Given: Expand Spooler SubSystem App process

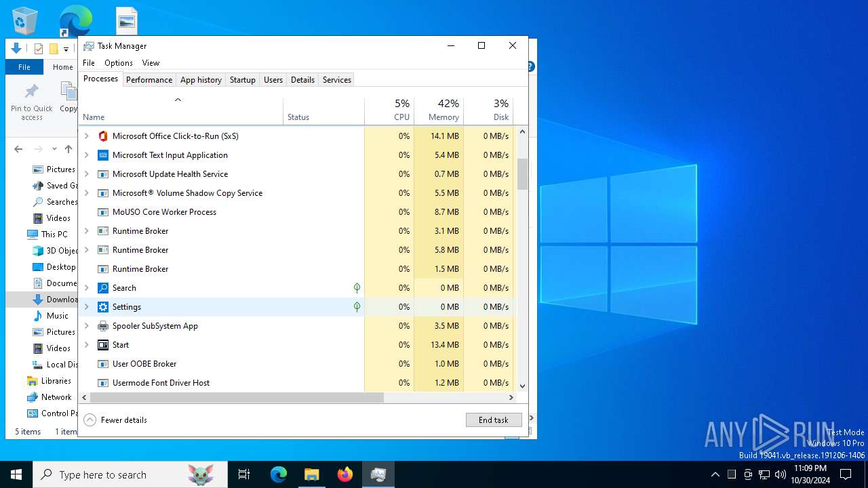Looking at the screenshot, I should [86, 326].
